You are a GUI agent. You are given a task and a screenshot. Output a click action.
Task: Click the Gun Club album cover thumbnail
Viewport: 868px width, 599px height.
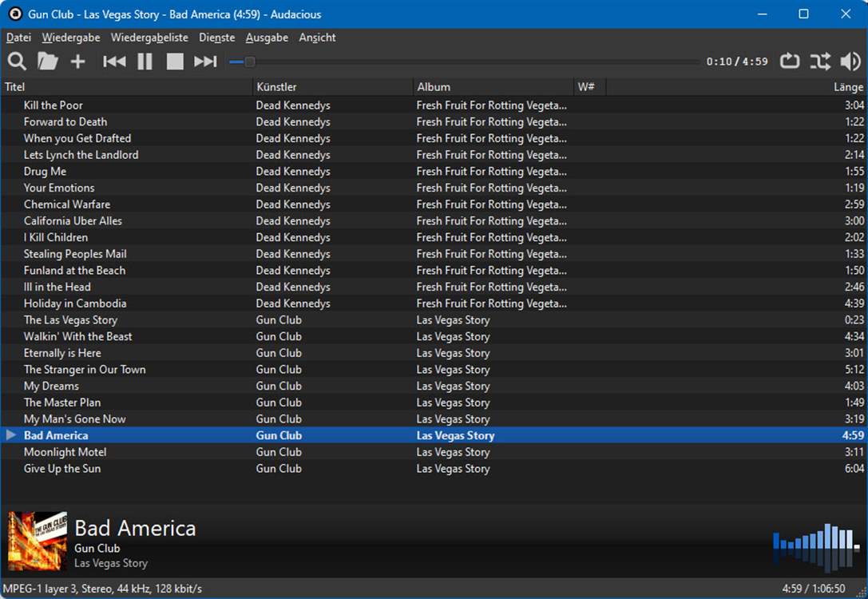coord(37,541)
